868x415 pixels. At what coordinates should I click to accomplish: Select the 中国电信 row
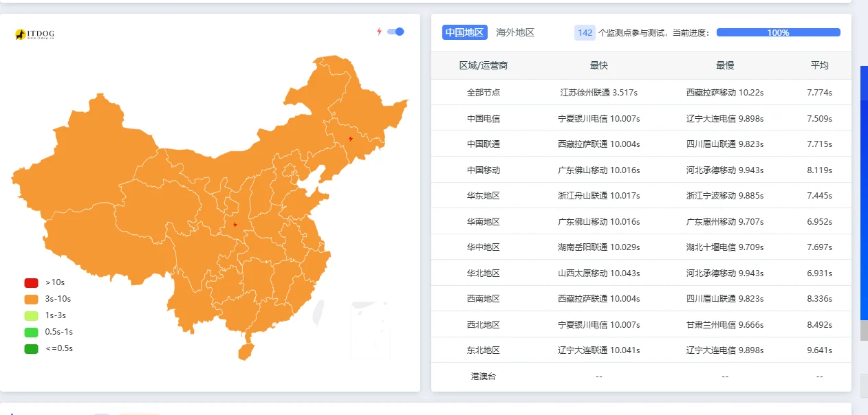pyautogui.click(x=483, y=118)
